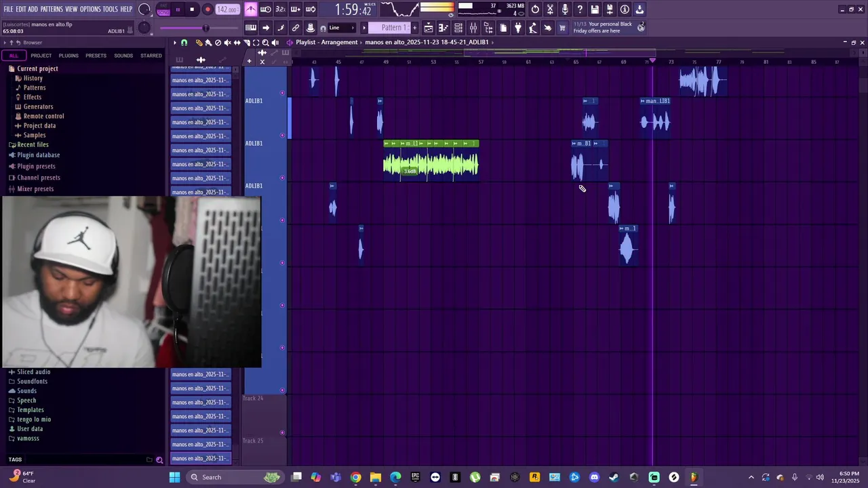The height and width of the screenshot is (488, 868).
Task: Click the stamp tool icon in toolbar
Action: click(311, 28)
